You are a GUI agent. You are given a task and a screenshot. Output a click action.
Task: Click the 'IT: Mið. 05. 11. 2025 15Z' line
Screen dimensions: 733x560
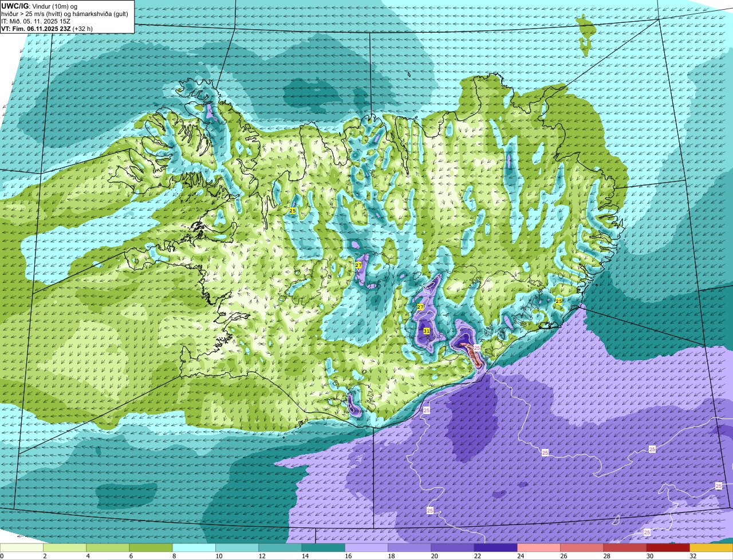point(36,21)
